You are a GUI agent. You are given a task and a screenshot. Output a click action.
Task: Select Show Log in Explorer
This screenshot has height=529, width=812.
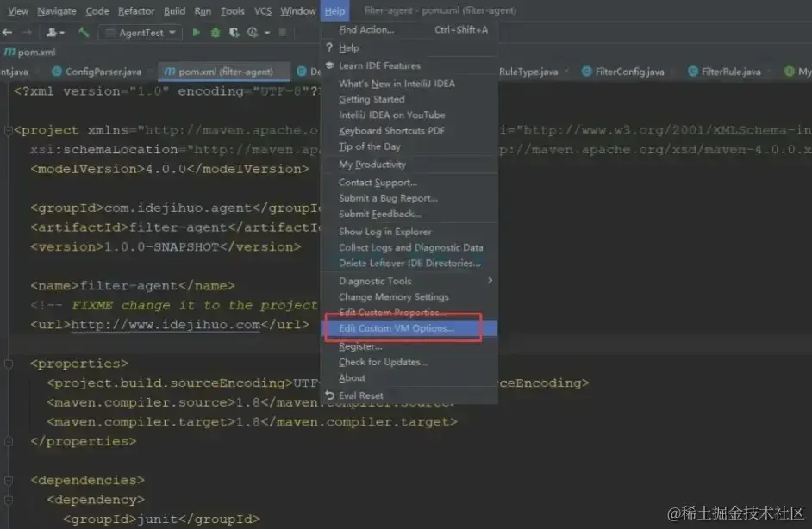click(x=409, y=232)
